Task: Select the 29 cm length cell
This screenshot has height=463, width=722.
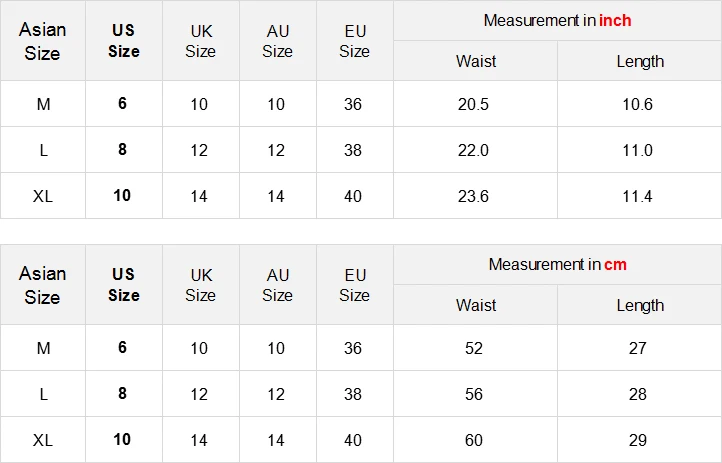Action: click(x=638, y=440)
